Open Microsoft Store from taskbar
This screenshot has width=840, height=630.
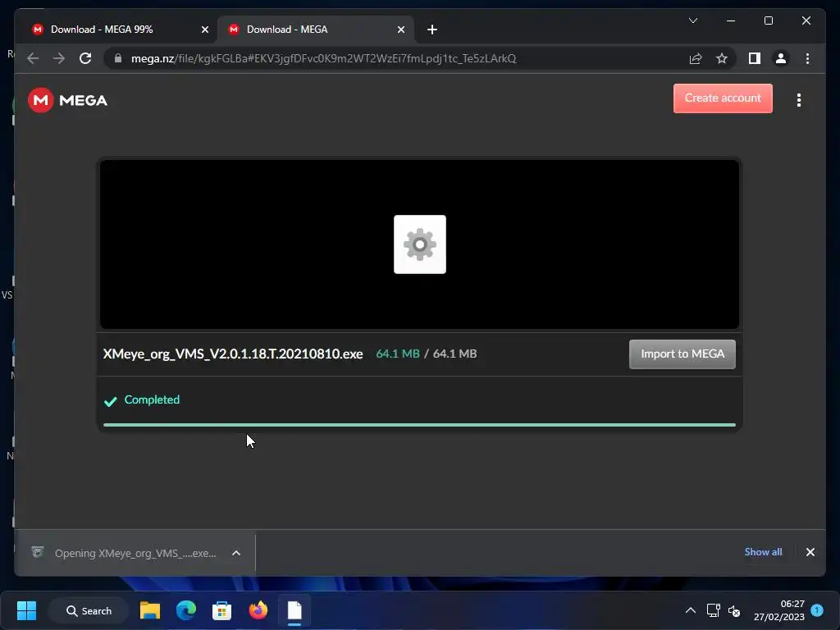coord(221,610)
